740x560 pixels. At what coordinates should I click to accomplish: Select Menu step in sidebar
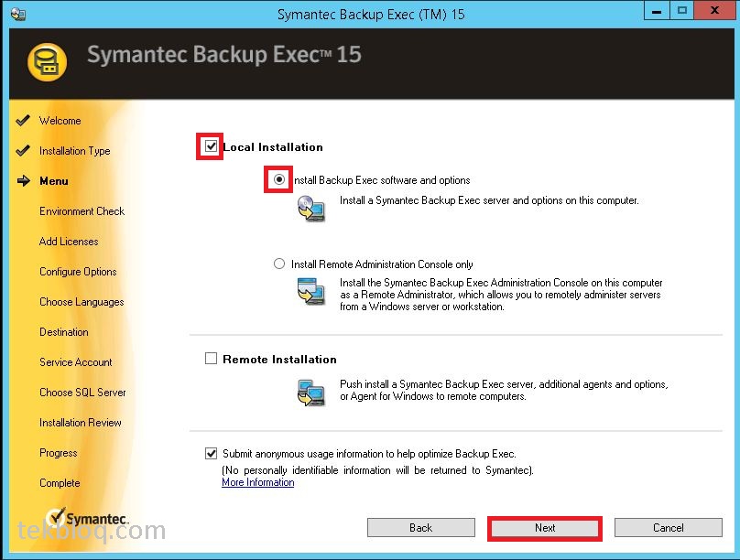(x=54, y=181)
